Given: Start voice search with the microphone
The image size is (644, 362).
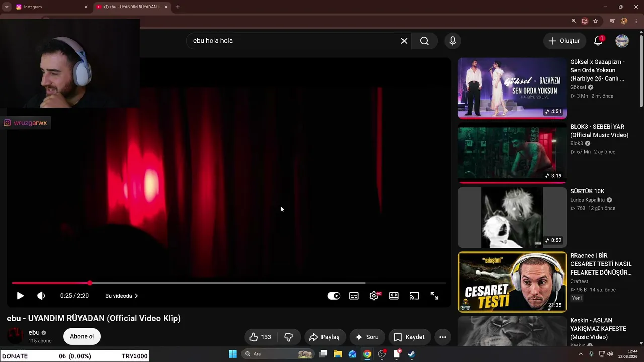Looking at the screenshot, I should click(x=453, y=41).
